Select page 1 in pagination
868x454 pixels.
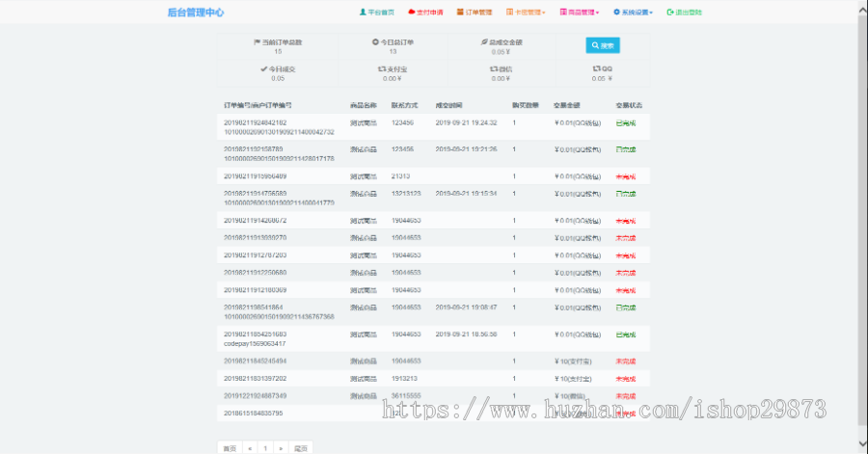click(266, 448)
